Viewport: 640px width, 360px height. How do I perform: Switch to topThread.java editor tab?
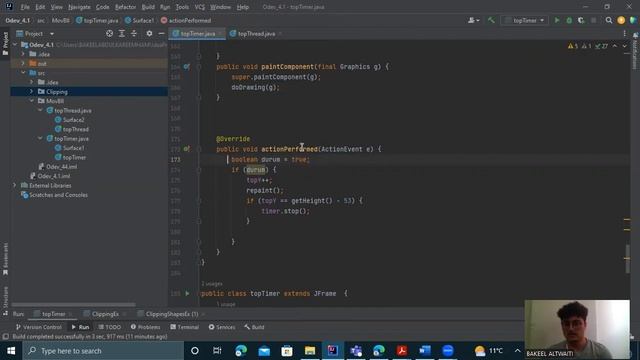coord(256,33)
